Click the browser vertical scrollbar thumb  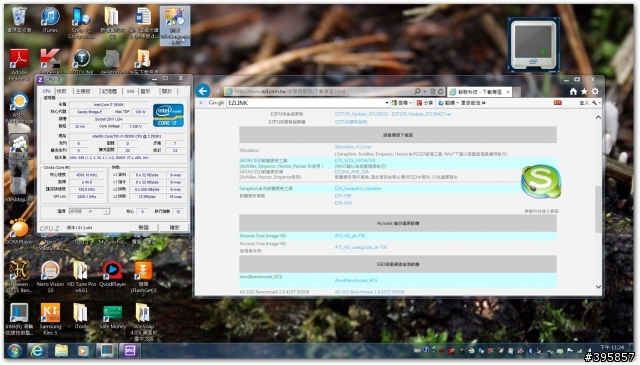(x=598, y=209)
